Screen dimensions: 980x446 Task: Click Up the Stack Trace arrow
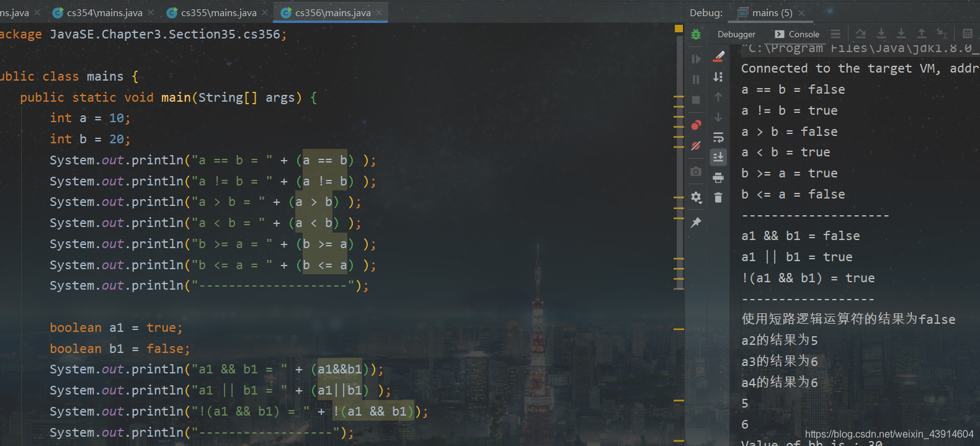[x=718, y=97]
